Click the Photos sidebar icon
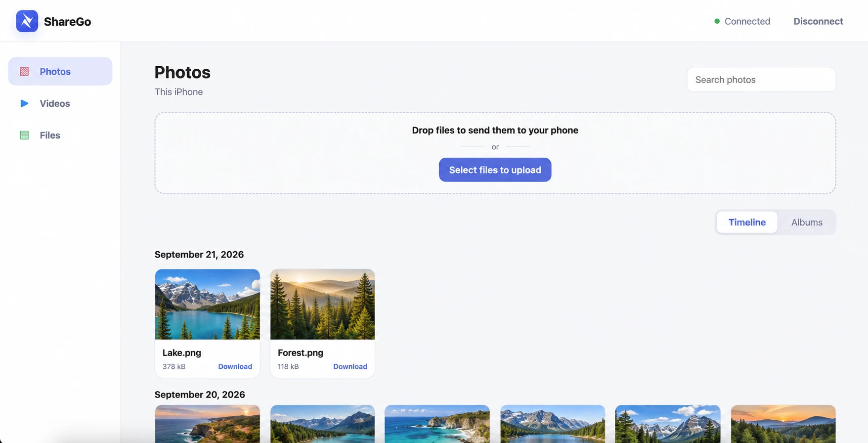Viewport: 868px width, 443px height. tap(24, 72)
